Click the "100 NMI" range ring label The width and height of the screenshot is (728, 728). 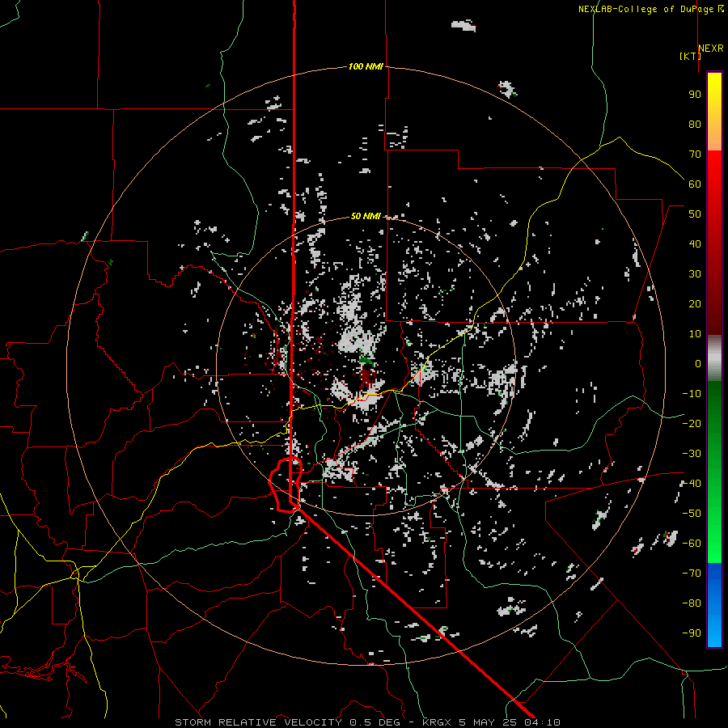coord(366,67)
